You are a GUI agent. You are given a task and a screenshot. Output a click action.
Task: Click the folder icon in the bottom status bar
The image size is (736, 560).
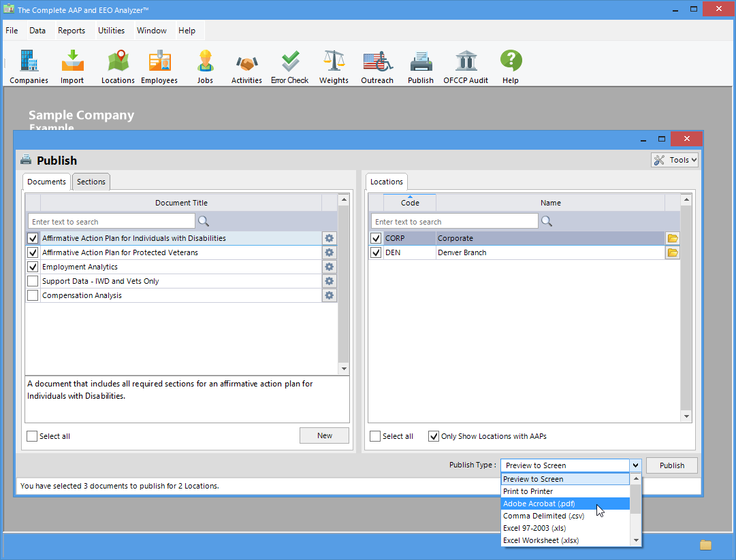[x=705, y=544]
